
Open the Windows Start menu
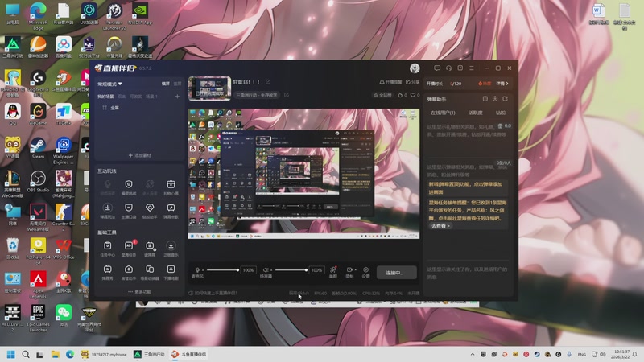point(11,354)
